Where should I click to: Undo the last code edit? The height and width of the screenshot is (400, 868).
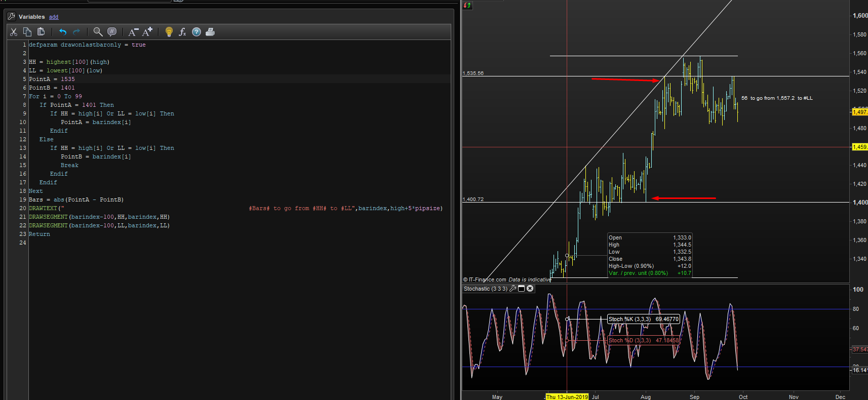tap(63, 32)
